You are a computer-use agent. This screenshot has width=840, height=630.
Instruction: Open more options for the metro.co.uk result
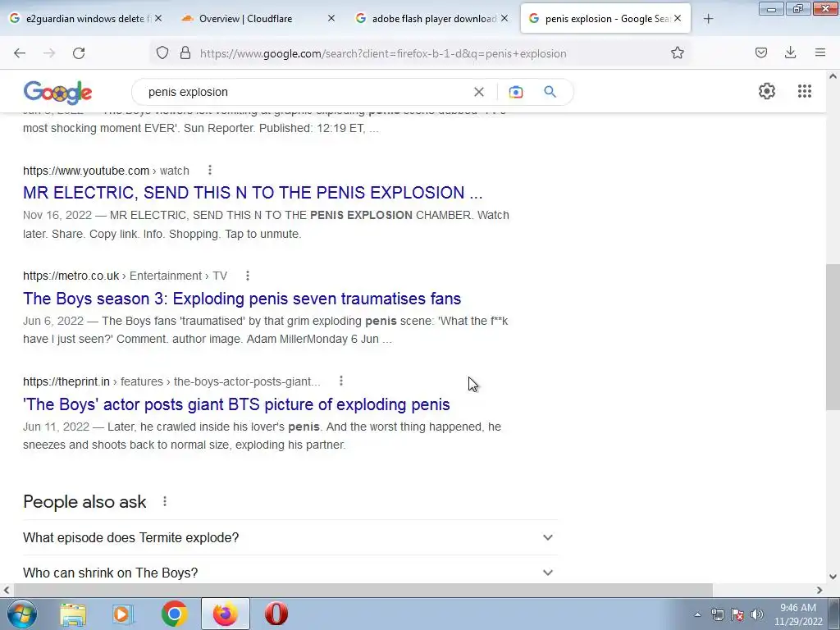[x=248, y=276]
